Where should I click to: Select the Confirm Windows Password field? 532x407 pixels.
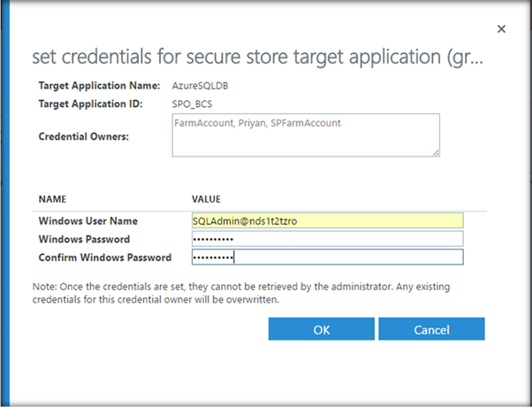point(327,257)
